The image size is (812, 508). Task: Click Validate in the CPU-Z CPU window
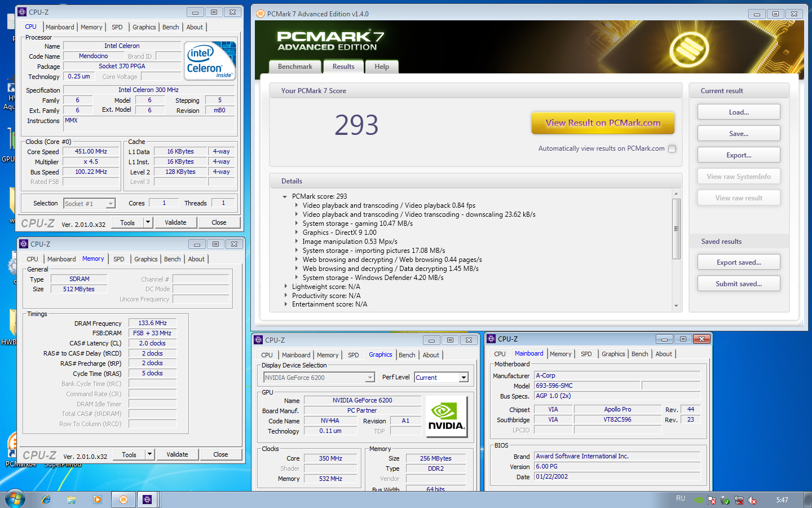click(175, 222)
